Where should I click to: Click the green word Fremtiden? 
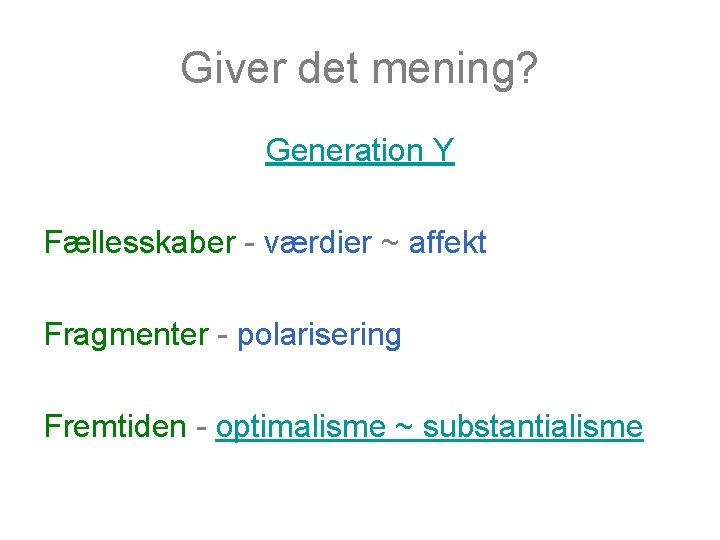tap(115, 426)
